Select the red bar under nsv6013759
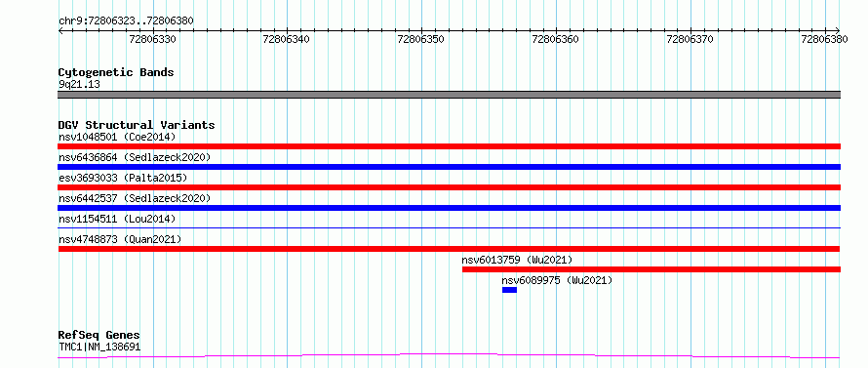The height and width of the screenshot is (368, 868). pos(651,269)
